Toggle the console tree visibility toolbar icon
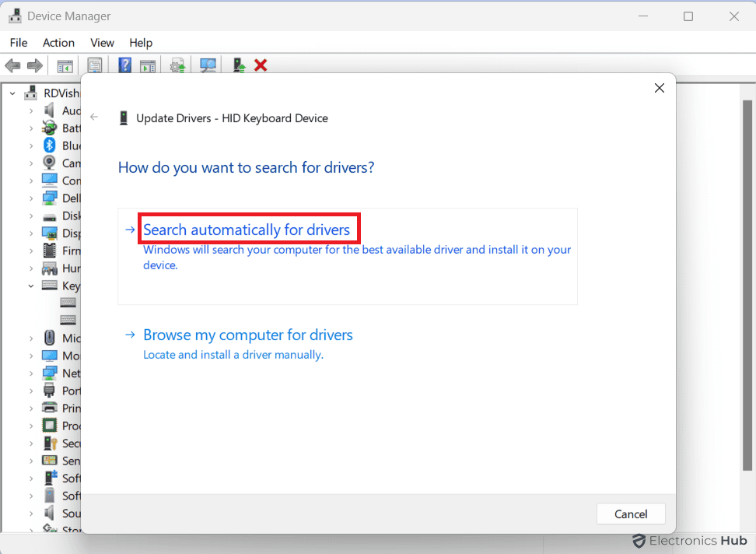This screenshot has width=756, height=554. click(65, 65)
